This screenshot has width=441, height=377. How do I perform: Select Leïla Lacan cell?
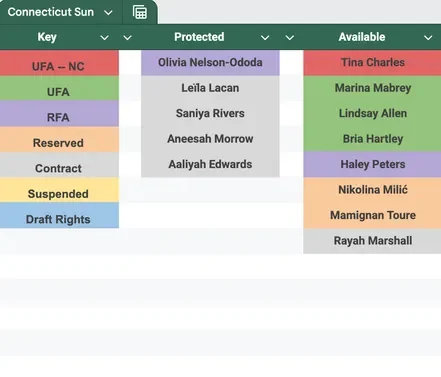click(210, 88)
